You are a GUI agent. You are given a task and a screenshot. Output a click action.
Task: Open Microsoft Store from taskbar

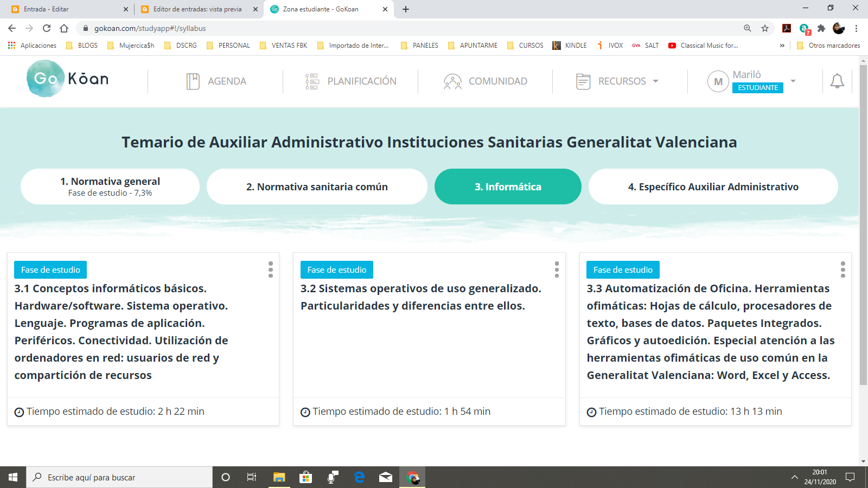point(306,477)
